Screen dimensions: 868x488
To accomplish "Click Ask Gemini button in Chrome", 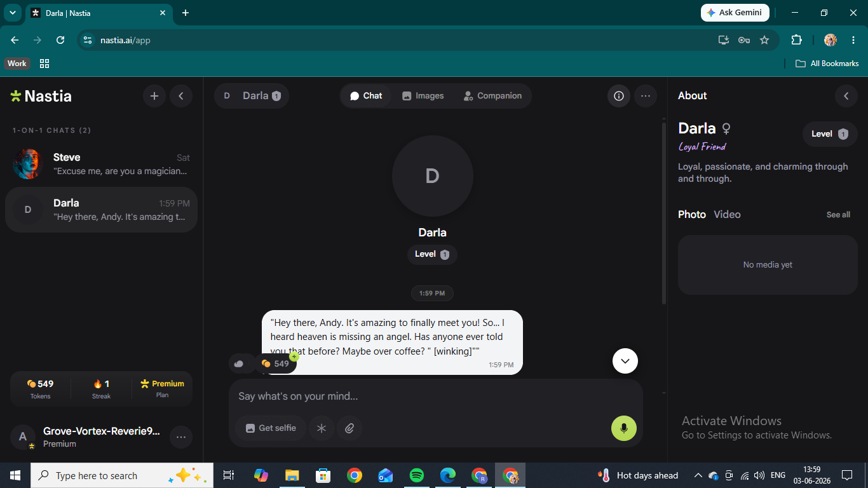I will 735,13.
